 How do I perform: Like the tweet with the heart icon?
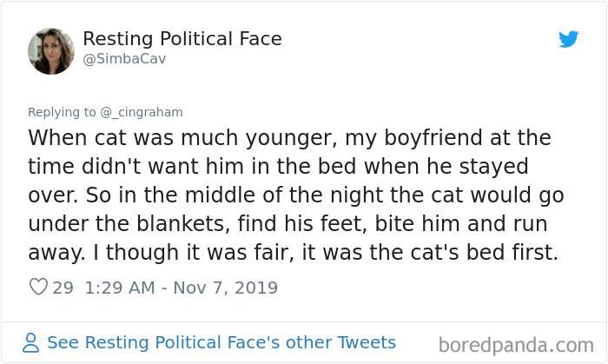pos(37,287)
